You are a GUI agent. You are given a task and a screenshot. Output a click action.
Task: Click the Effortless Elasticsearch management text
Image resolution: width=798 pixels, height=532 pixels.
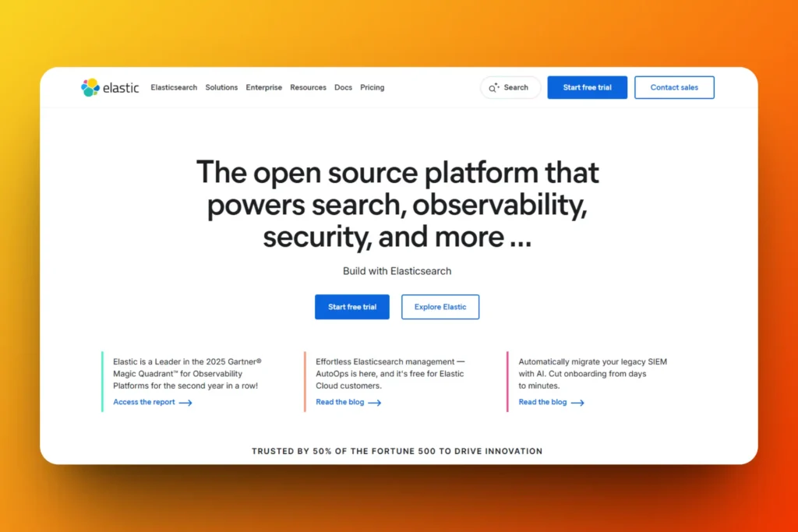click(x=390, y=373)
